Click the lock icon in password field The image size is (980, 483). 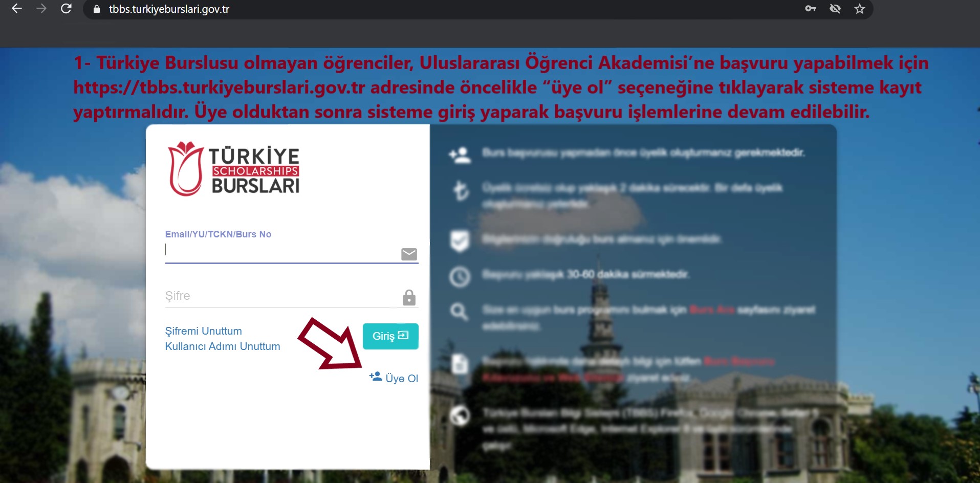409,297
